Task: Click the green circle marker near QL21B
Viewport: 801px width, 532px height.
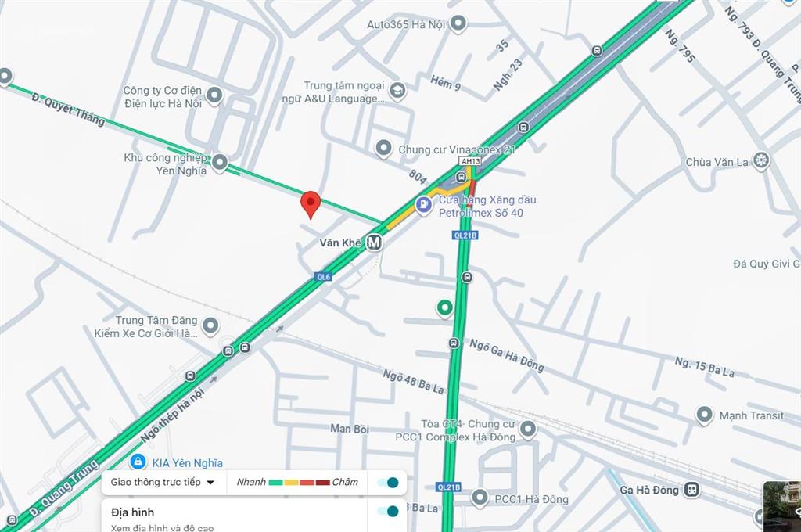Action: (444, 308)
